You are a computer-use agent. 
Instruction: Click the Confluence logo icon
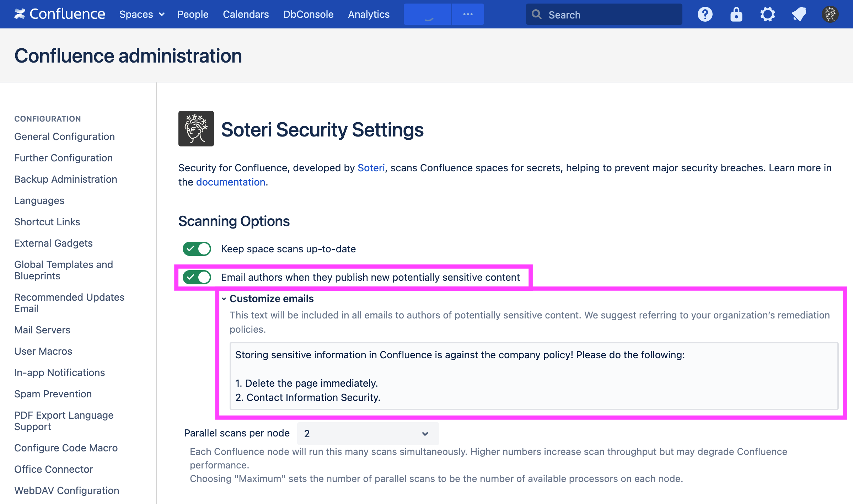pos(20,14)
